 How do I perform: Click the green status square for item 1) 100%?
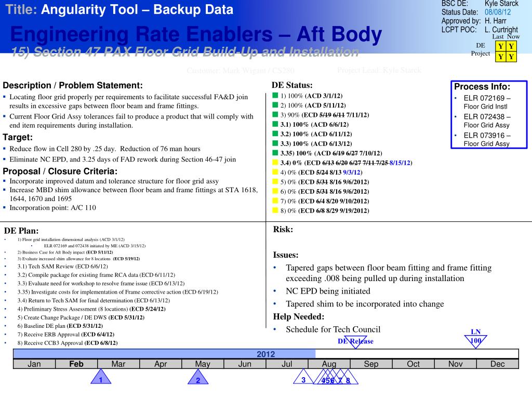point(275,96)
